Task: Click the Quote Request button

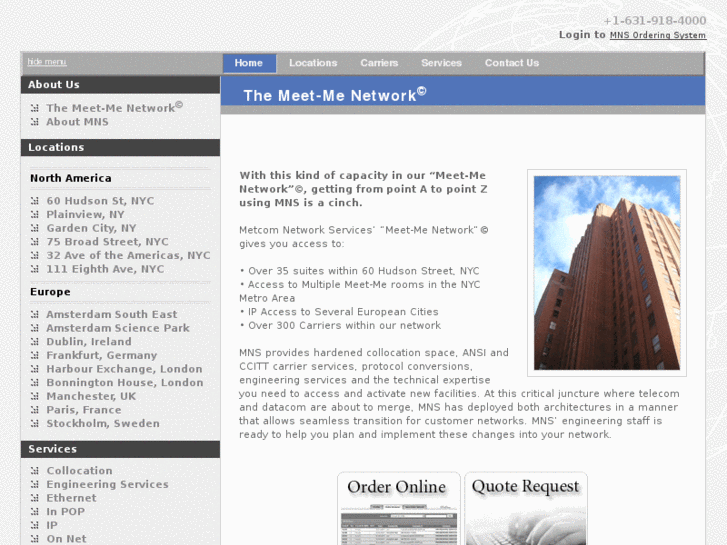Action: point(526,508)
